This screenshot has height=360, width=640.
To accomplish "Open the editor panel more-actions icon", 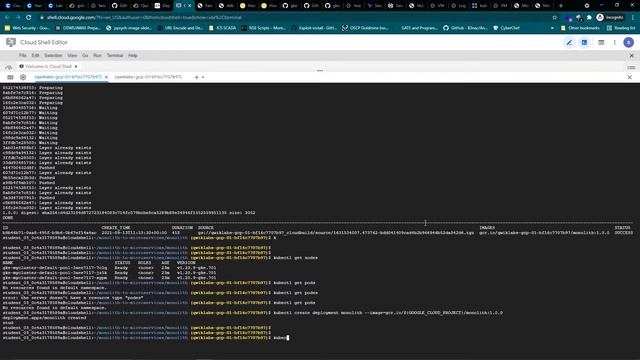I will pyautogui.click(x=631, y=67).
